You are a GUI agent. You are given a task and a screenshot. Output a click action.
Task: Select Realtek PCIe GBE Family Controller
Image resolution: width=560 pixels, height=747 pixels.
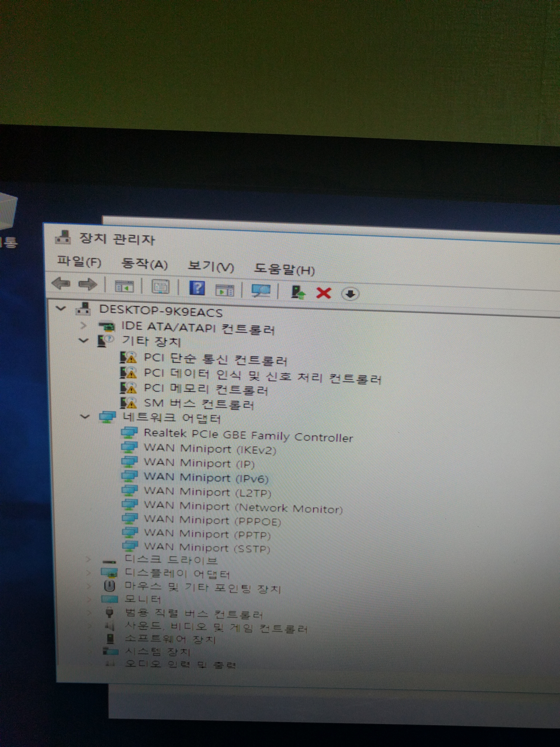coord(248,435)
